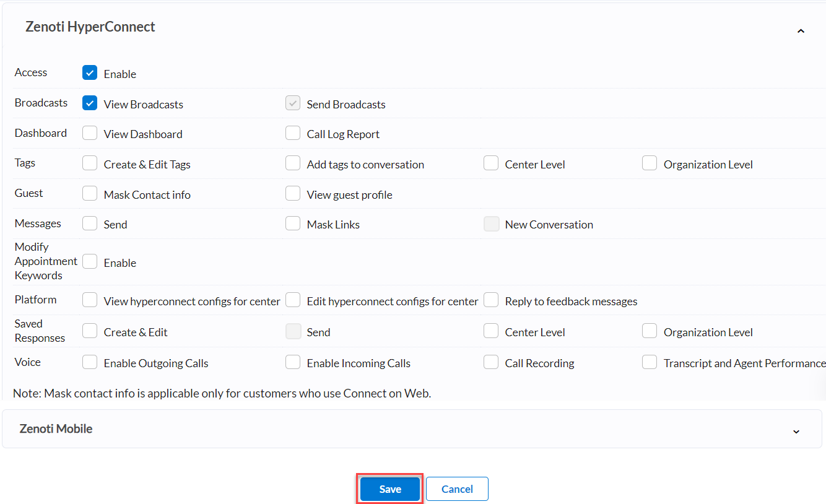Enable Reply to feedback messages
This screenshot has height=504, width=826.
click(x=491, y=300)
